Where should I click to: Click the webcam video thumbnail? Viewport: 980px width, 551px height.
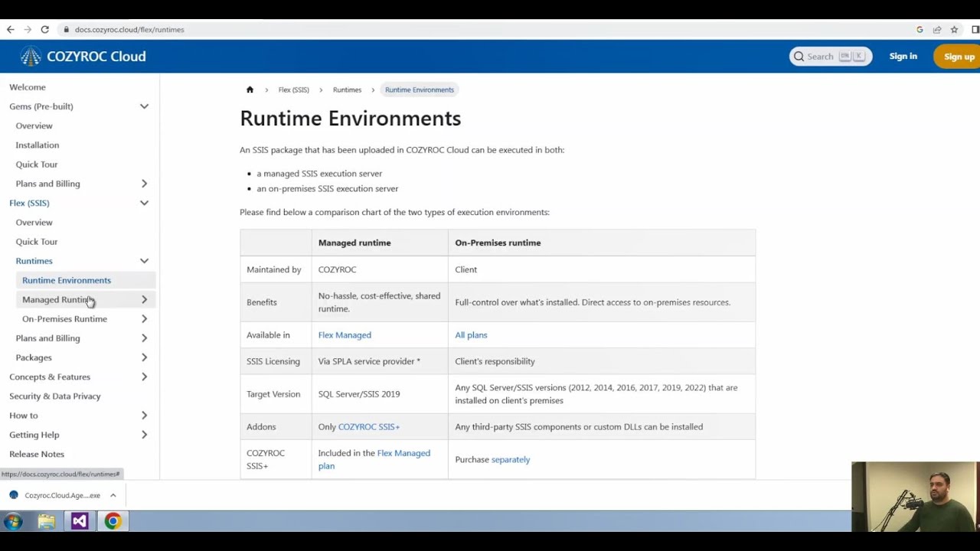point(915,497)
